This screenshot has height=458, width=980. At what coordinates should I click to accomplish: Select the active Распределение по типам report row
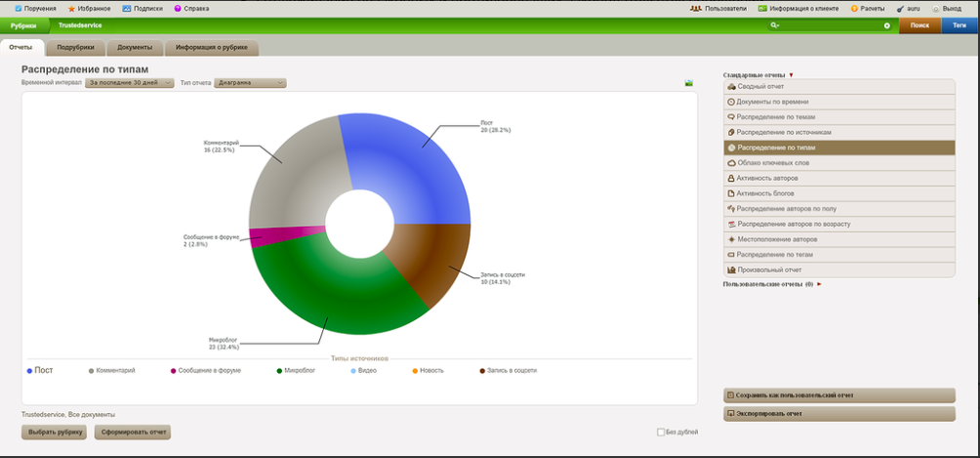(x=839, y=147)
